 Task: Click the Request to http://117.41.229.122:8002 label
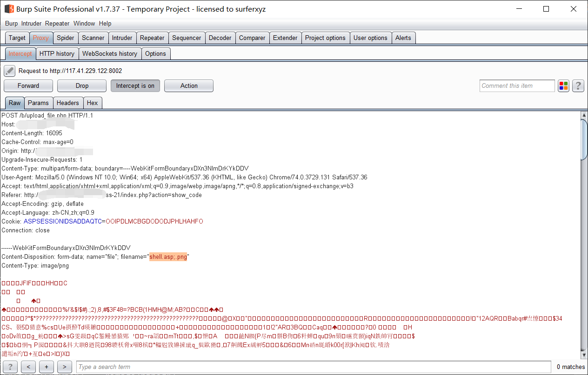tap(70, 71)
